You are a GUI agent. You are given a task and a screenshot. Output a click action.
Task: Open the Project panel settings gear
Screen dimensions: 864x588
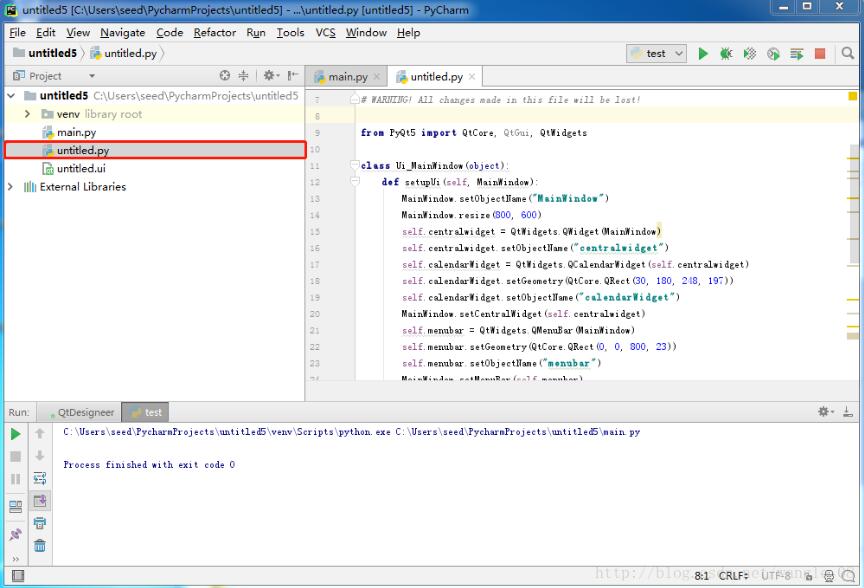point(269,75)
